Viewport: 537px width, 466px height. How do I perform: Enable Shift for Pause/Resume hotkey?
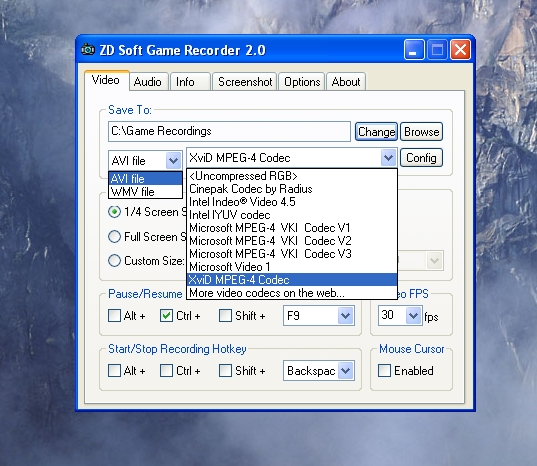[225, 316]
